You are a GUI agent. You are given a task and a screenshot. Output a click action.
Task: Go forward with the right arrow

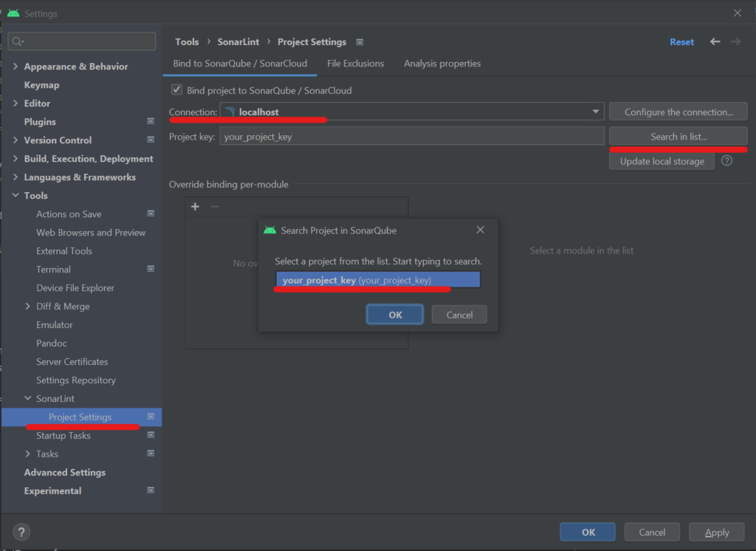pyautogui.click(x=736, y=42)
